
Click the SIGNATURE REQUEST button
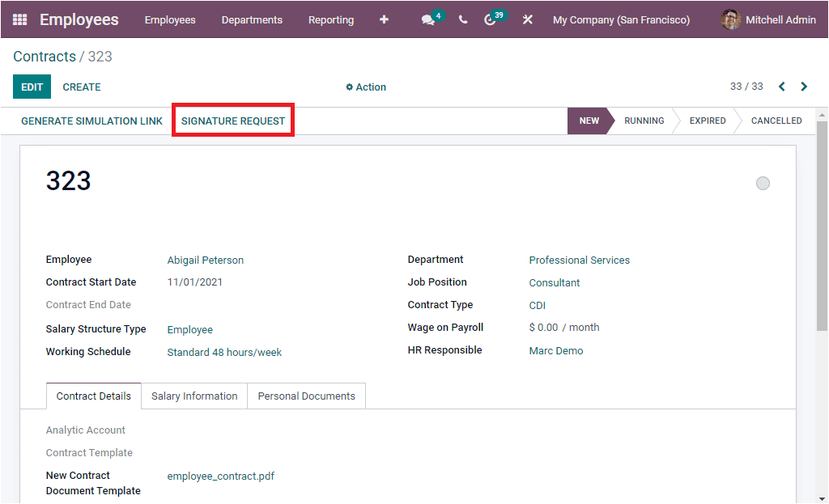click(232, 120)
